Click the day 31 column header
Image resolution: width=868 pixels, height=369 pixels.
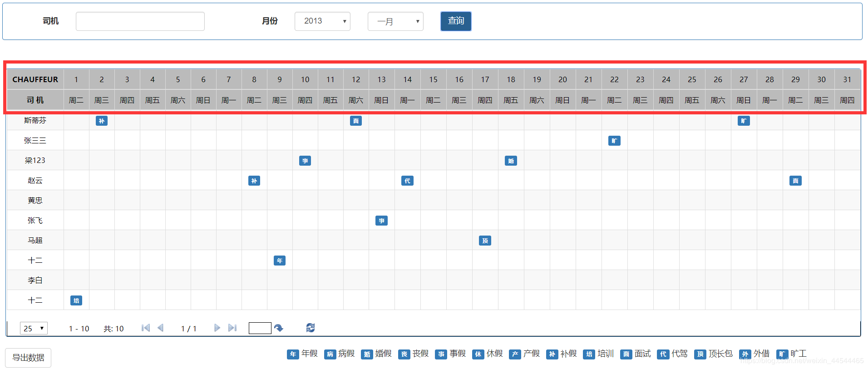point(847,79)
